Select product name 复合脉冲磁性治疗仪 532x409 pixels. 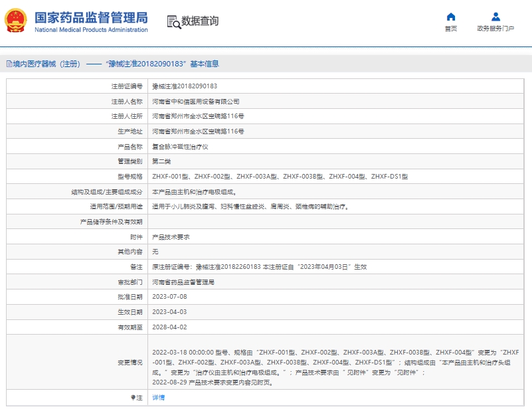coord(180,147)
